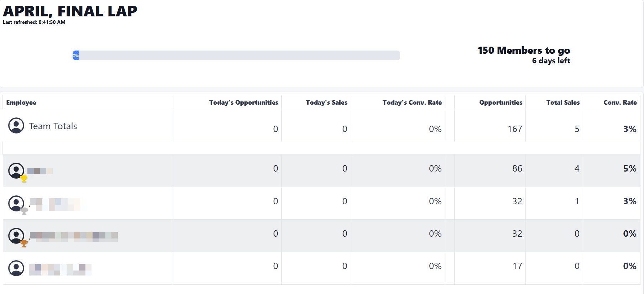Click avatar beside the bronze trophy

click(16, 235)
